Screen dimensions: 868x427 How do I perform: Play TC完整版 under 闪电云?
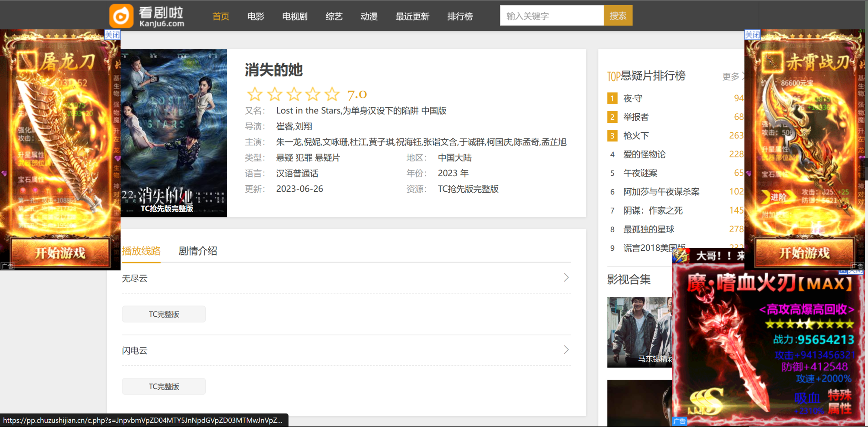[164, 386]
